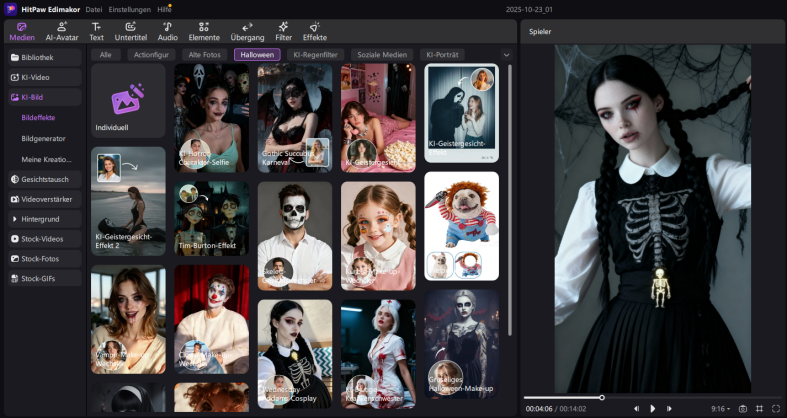The image size is (787, 418).
Task: Play the video in the player
Action: [x=652, y=408]
